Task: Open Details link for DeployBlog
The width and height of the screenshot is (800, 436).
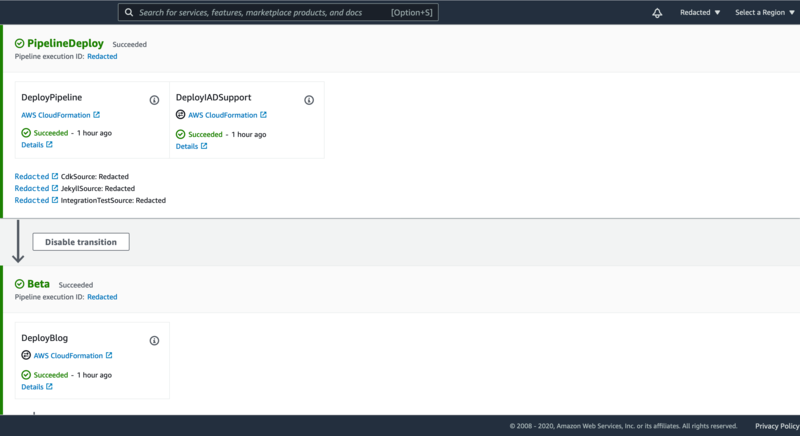Action: pyautogui.click(x=32, y=387)
